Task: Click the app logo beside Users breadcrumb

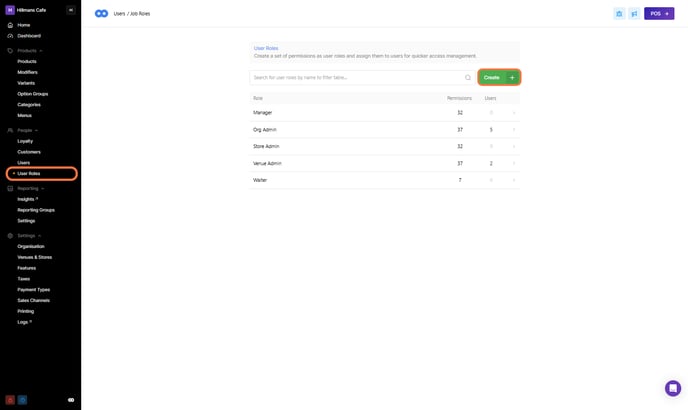Action: [101, 14]
